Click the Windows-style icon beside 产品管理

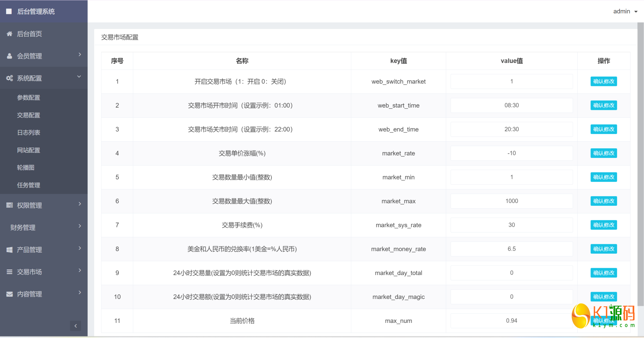(9, 250)
